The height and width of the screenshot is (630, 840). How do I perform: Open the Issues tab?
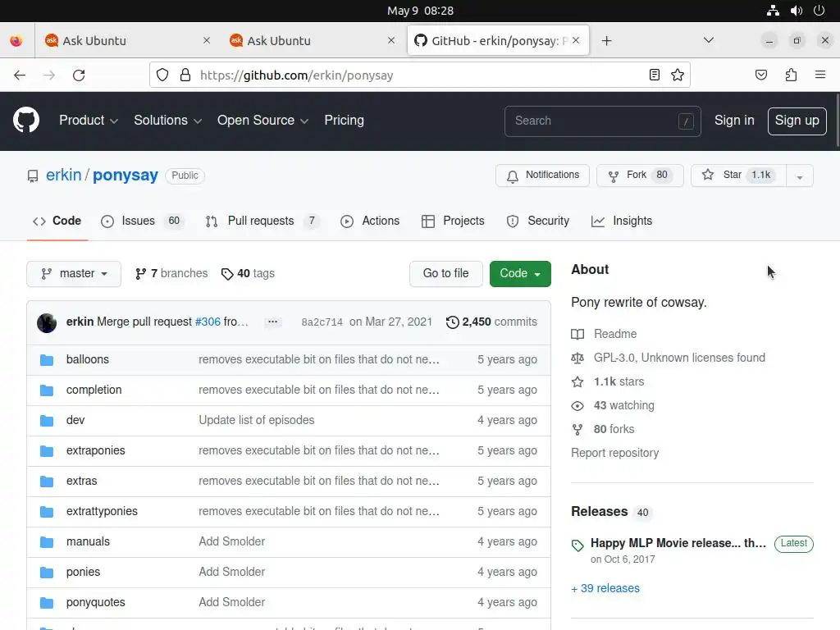142,221
